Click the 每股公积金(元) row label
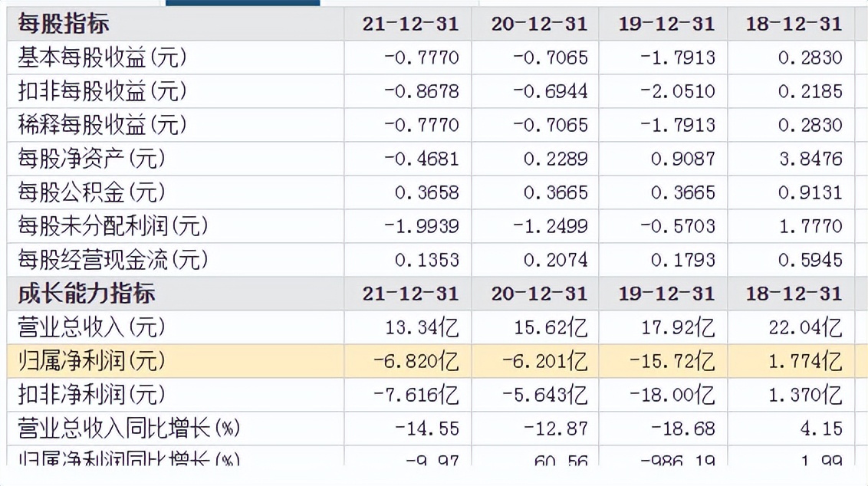Viewport: 868px width, 486px height. pyautogui.click(x=91, y=192)
